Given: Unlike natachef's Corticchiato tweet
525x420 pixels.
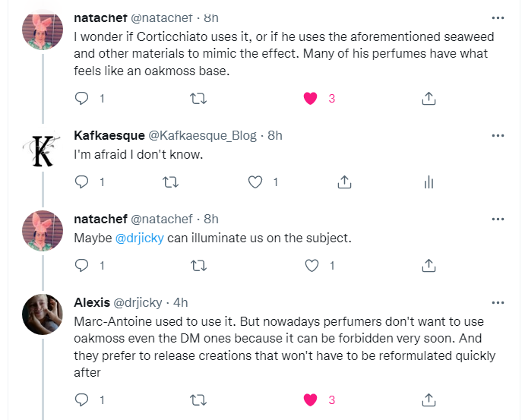Looking at the screenshot, I should point(310,98).
